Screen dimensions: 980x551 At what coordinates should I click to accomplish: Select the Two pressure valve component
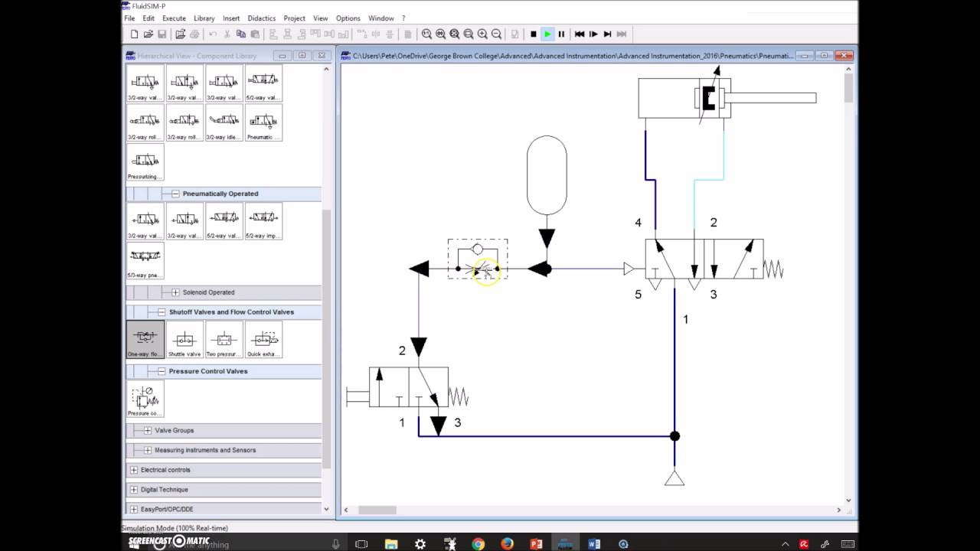(224, 340)
